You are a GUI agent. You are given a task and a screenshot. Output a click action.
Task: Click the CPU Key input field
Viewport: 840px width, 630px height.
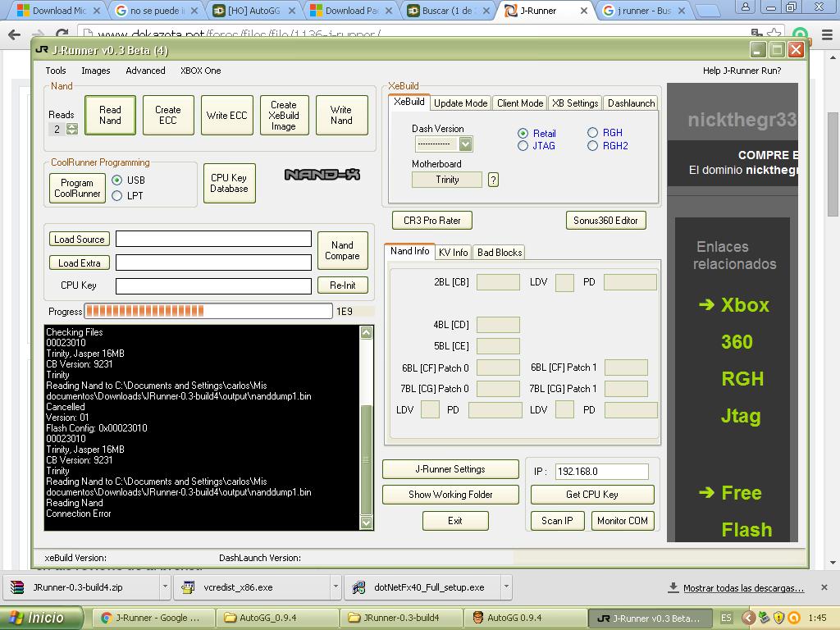[213, 285]
